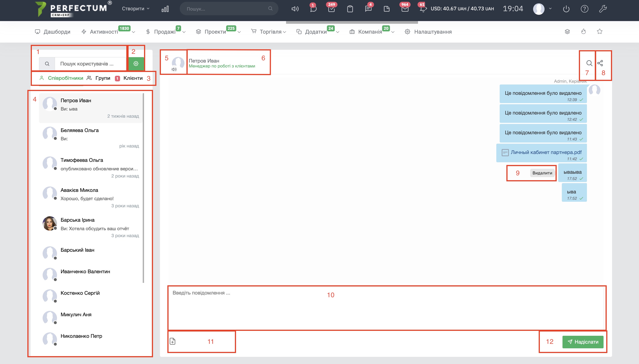The image size is (639, 364).
Task: Expand the Створити dropdown
Action: click(136, 9)
